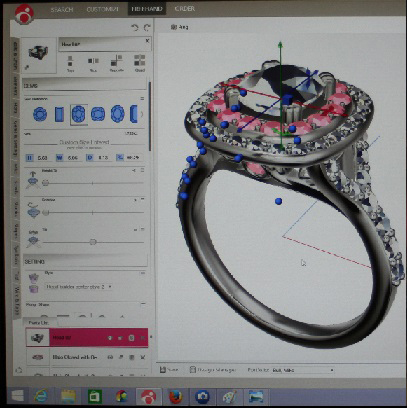
Task: Open the SEARCH tab
Action: tap(62, 9)
